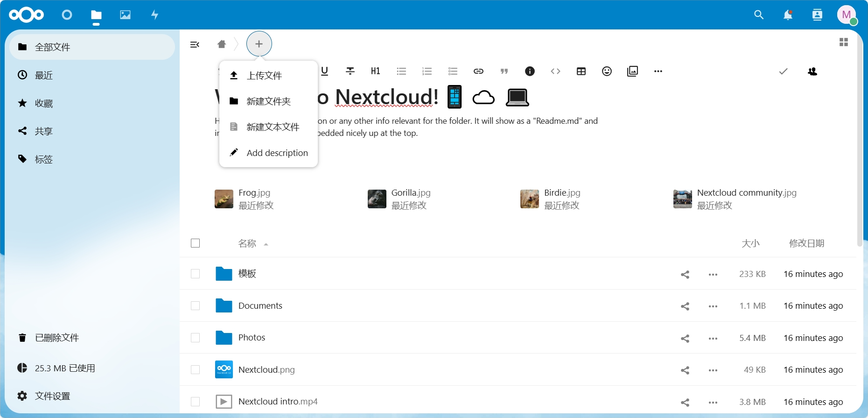The width and height of the screenshot is (868, 418).
Task: Open more actions for Nextcloud intro.mp4
Action: [x=713, y=402]
